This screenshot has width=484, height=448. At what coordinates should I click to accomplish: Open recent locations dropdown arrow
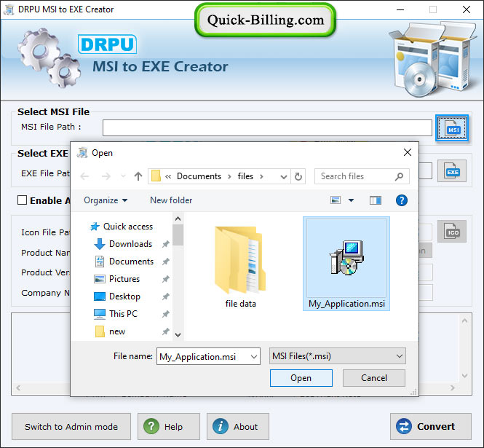coord(123,176)
